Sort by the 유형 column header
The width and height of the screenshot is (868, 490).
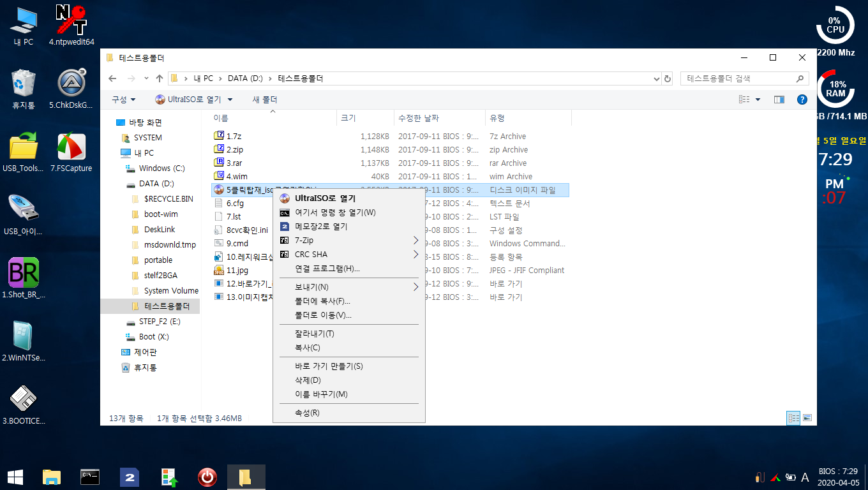pos(528,118)
